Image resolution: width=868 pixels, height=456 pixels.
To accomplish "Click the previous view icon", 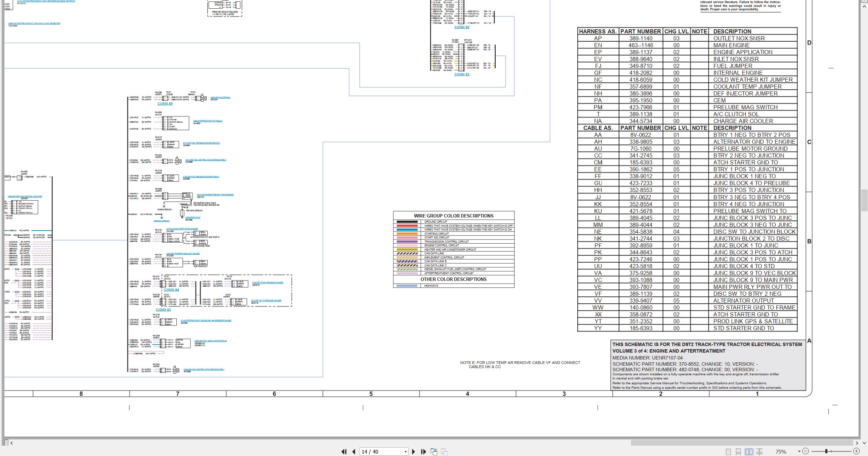I will coord(434,452).
